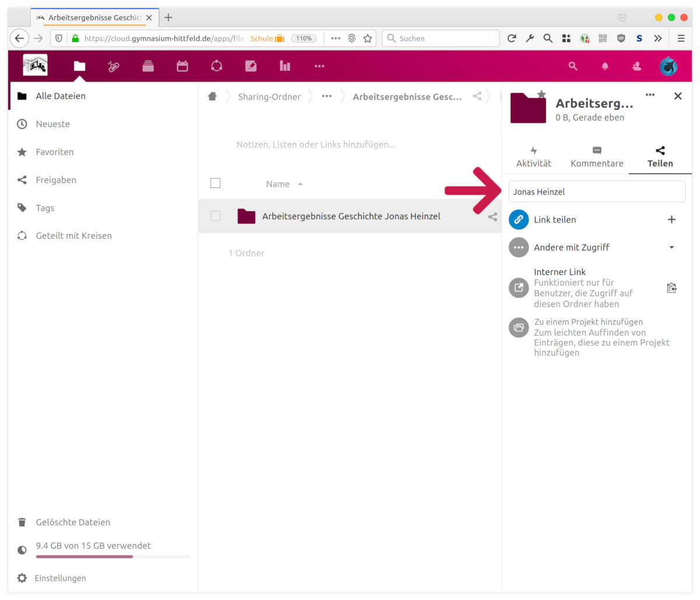Expand the Andere mit Zugriff dropdown

pos(671,247)
